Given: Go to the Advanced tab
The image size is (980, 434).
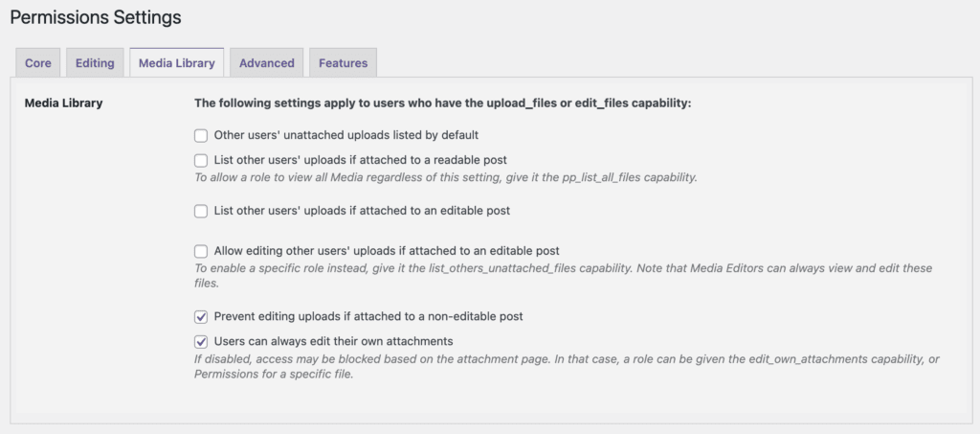Looking at the screenshot, I should pyautogui.click(x=266, y=63).
